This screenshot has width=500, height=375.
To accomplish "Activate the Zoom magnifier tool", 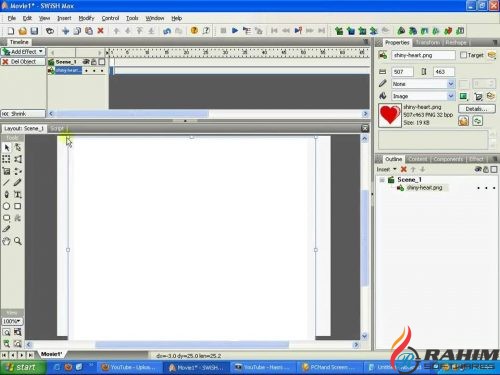I will pyautogui.click(x=18, y=241).
